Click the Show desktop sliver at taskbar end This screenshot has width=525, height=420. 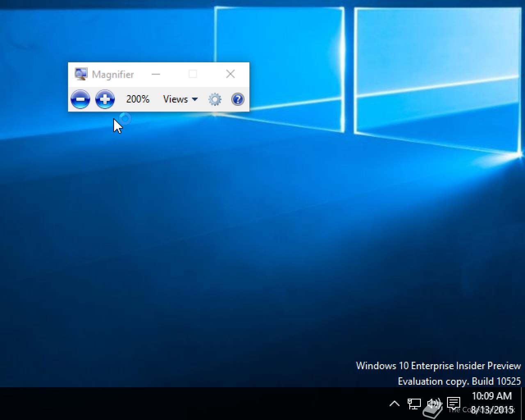click(523, 404)
